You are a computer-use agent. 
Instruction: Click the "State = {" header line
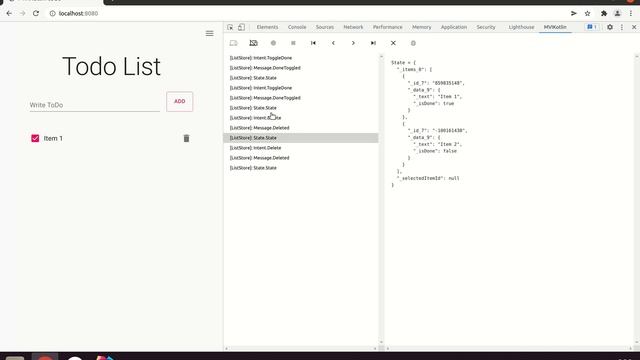click(403, 62)
